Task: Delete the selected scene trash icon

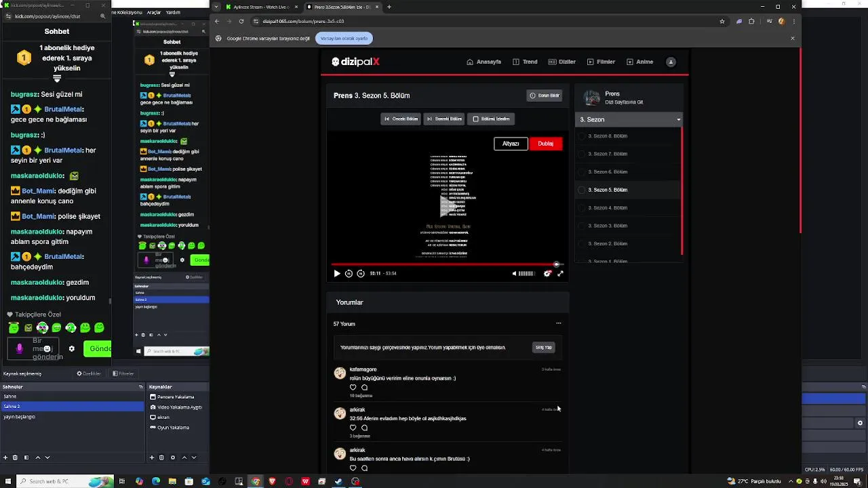Action: [x=16, y=457]
